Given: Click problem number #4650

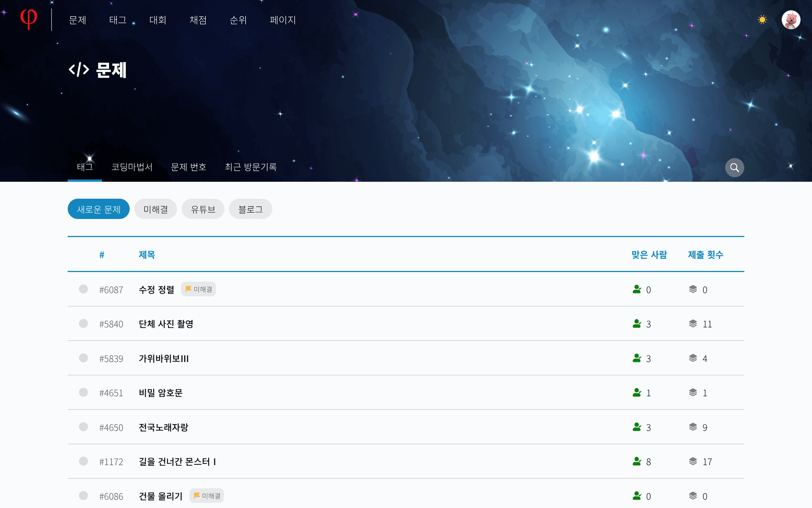Looking at the screenshot, I should click(x=111, y=428).
